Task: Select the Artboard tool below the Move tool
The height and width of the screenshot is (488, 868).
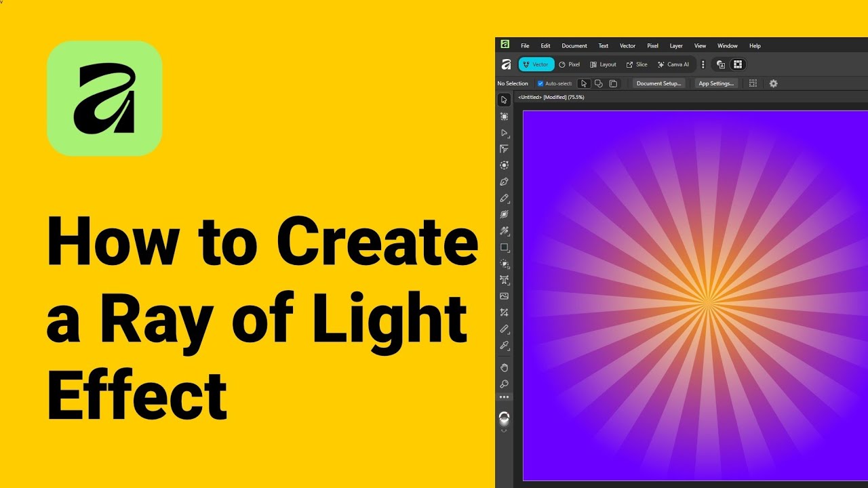Action: click(504, 117)
